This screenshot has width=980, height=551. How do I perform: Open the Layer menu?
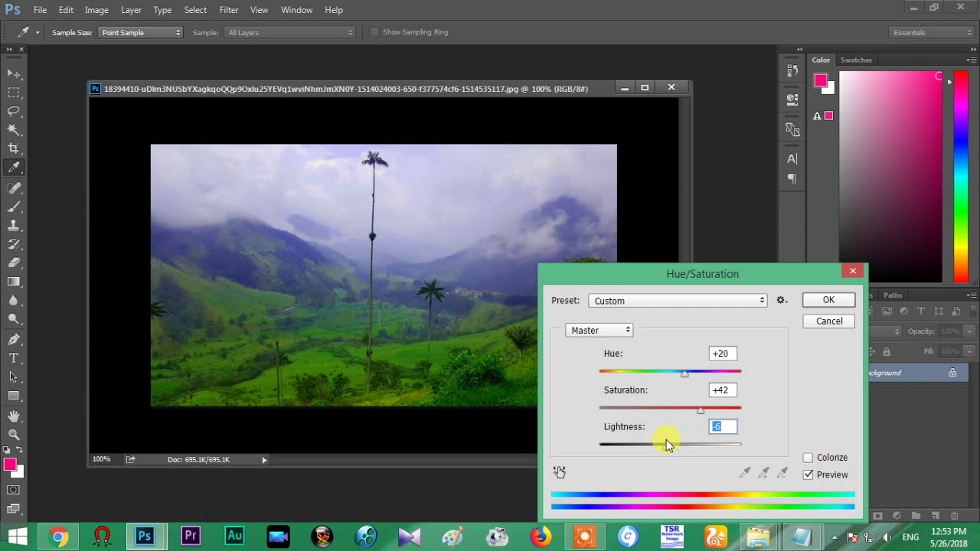click(131, 10)
